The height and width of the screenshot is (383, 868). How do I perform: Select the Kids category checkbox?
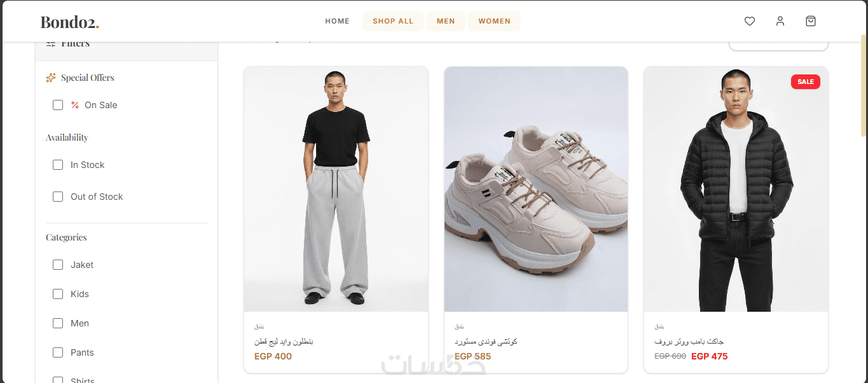click(58, 294)
